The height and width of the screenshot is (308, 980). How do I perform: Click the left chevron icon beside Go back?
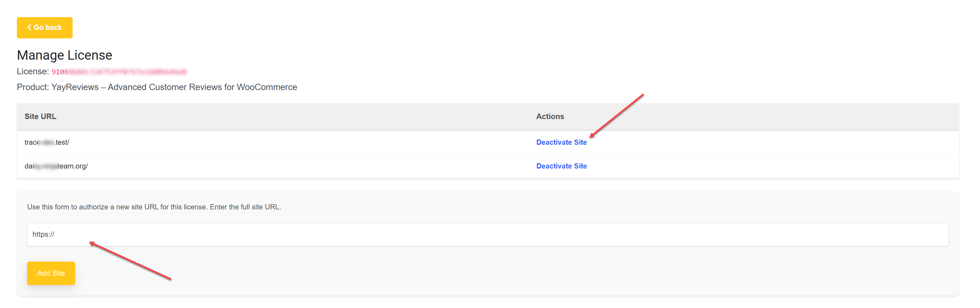point(29,27)
